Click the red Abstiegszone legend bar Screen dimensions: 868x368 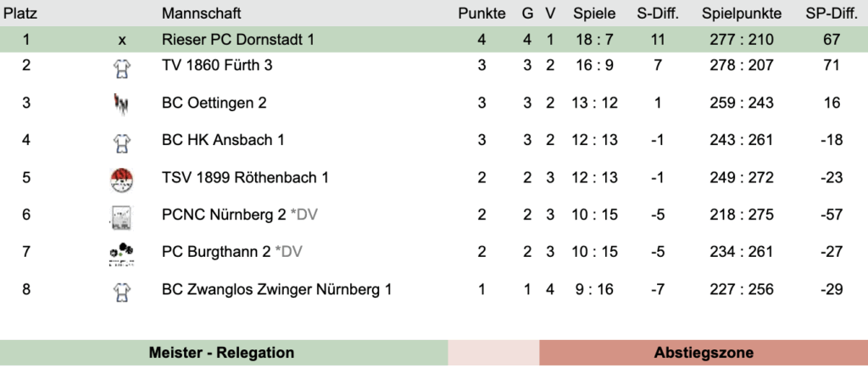point(703,353)
